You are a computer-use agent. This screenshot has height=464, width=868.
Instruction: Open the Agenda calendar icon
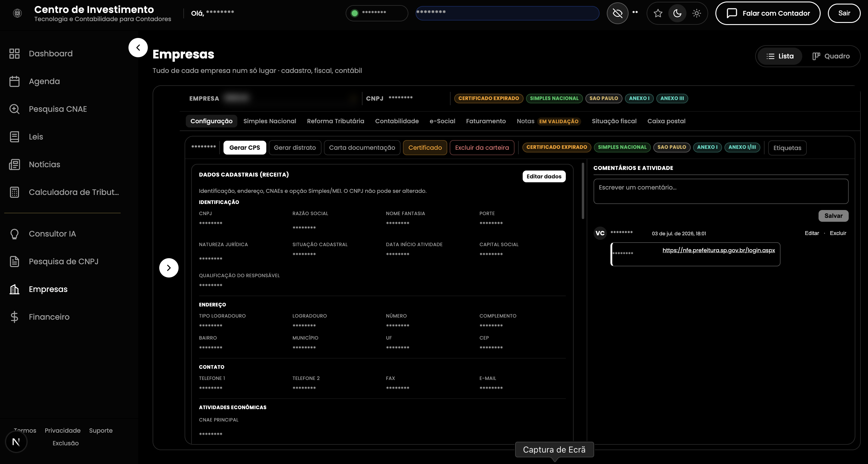point(14,81)
